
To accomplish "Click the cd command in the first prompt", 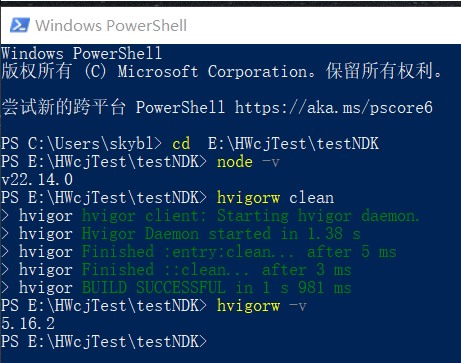I will 181,144.
